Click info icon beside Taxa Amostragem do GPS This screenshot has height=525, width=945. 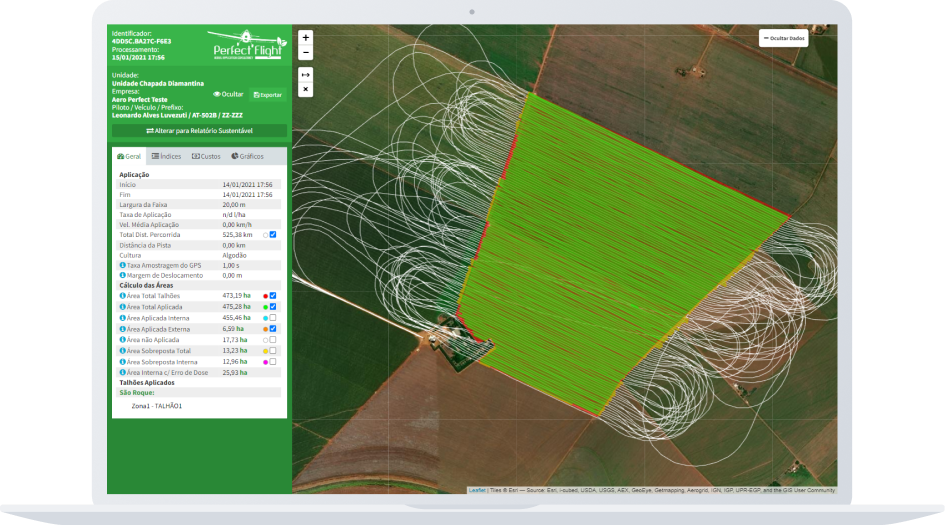tap(122, 265)
